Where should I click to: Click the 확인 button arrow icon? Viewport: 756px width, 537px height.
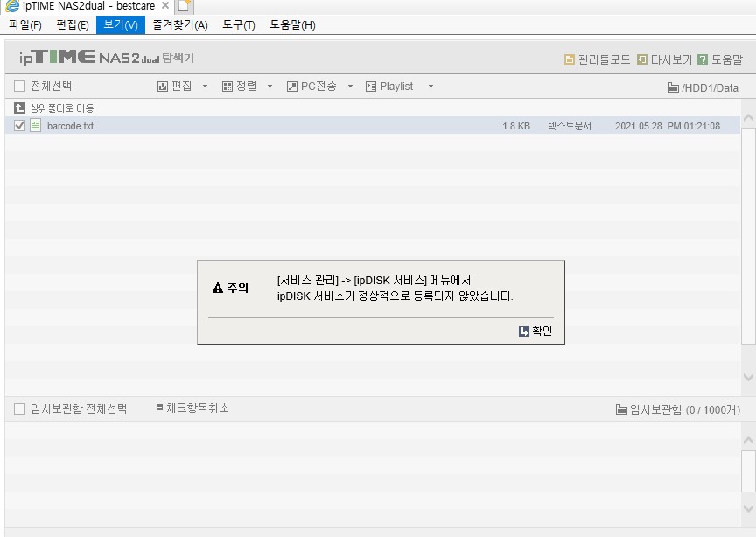524,331
